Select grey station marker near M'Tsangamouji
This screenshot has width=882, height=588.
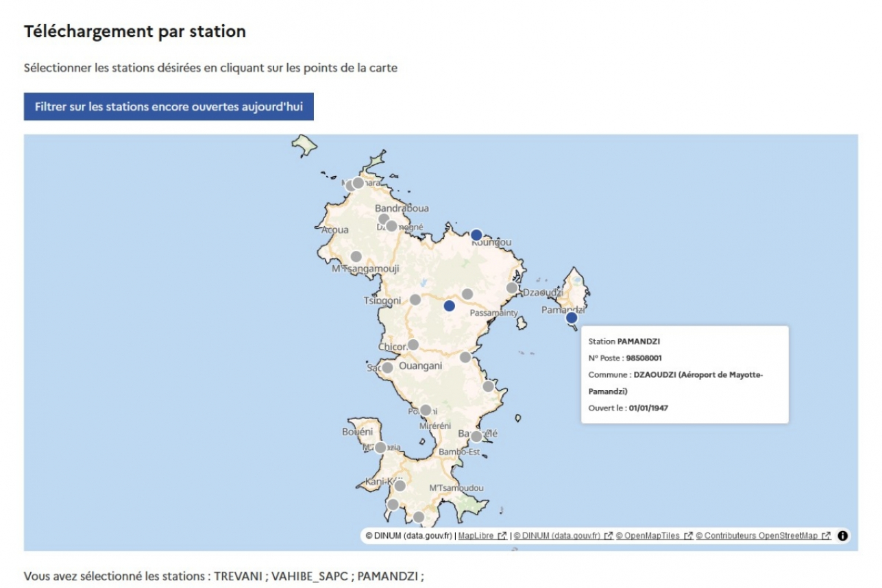[356, 257]
